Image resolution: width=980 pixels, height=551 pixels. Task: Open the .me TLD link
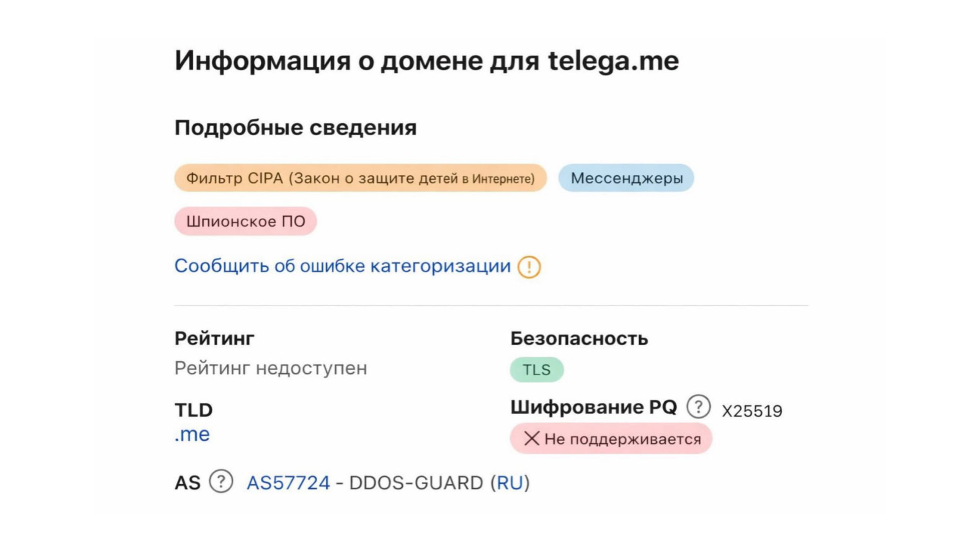pyautogui.click(x=192, y=434)
